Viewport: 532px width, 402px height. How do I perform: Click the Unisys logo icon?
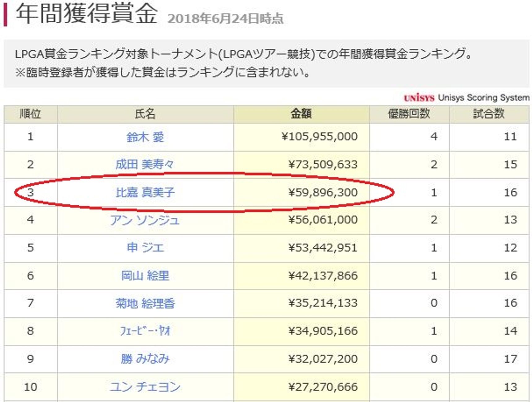pyautogui.click(x=419, y=98)
